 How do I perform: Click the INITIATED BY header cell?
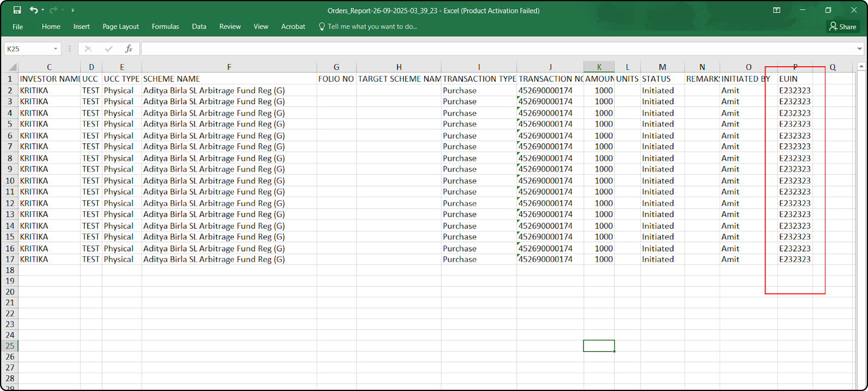(x=749, y=79)
